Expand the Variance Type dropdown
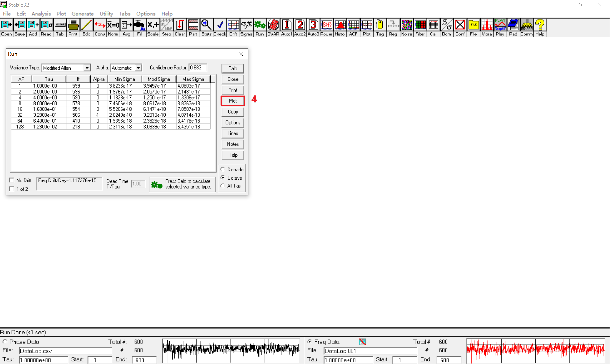The image size is (610, 364). click(87, 68)
